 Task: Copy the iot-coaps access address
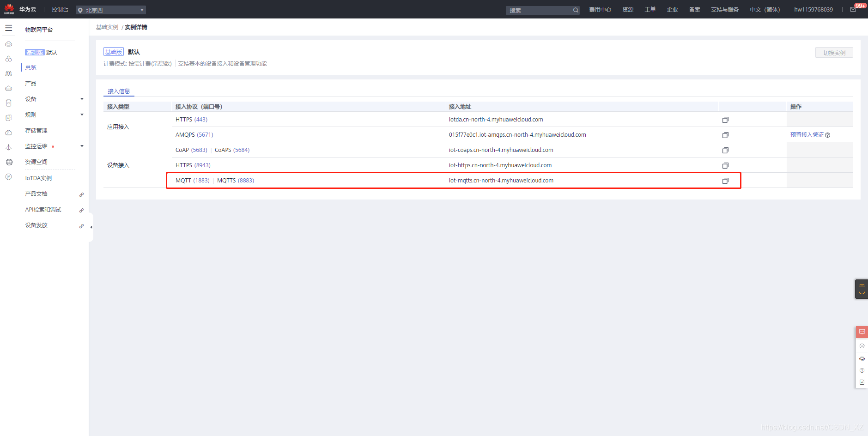(x=725, y=150)
